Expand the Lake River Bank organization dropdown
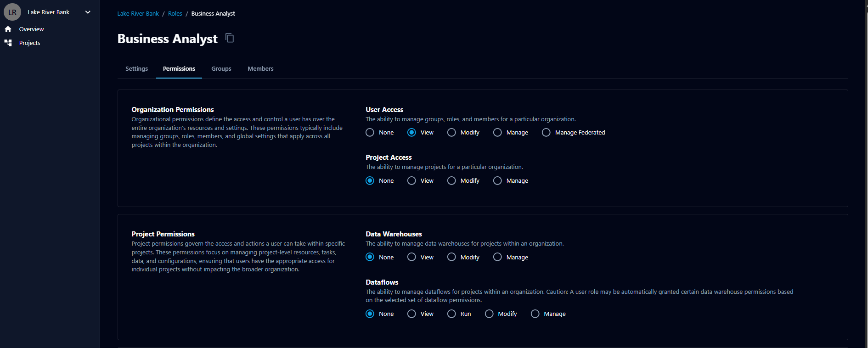868x348 pixels. click(88, 12)
